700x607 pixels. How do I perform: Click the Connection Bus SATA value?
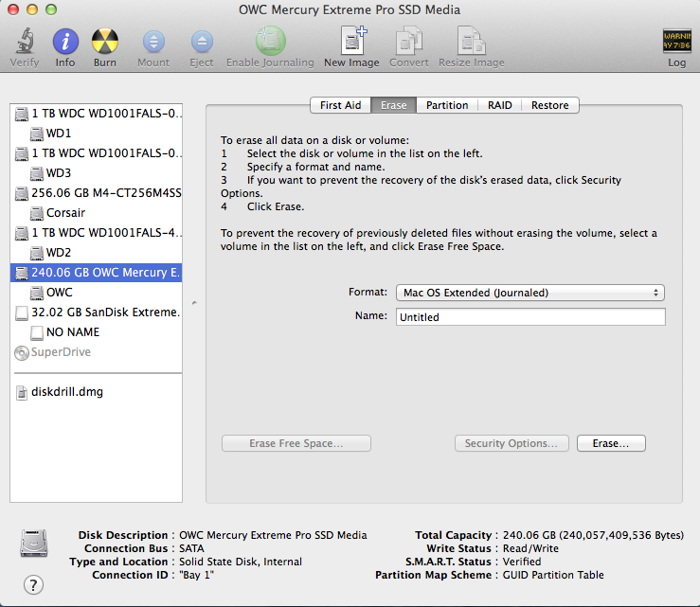point(191,548)
